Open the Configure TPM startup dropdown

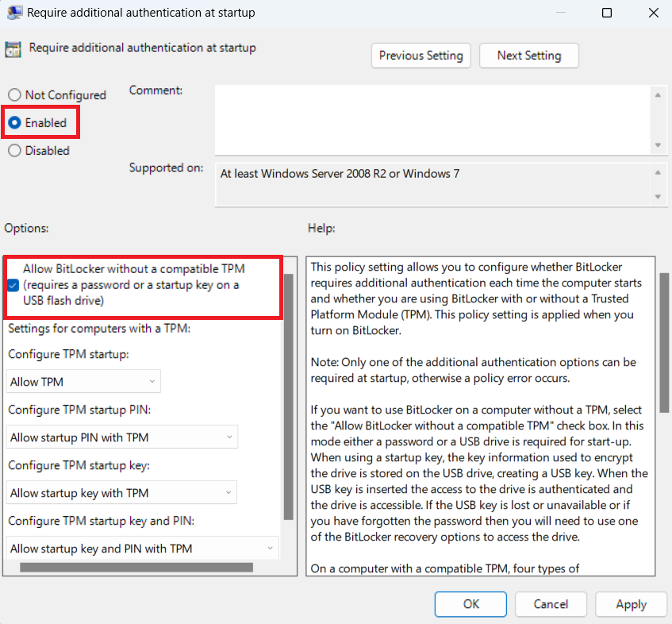click(83, 381)
